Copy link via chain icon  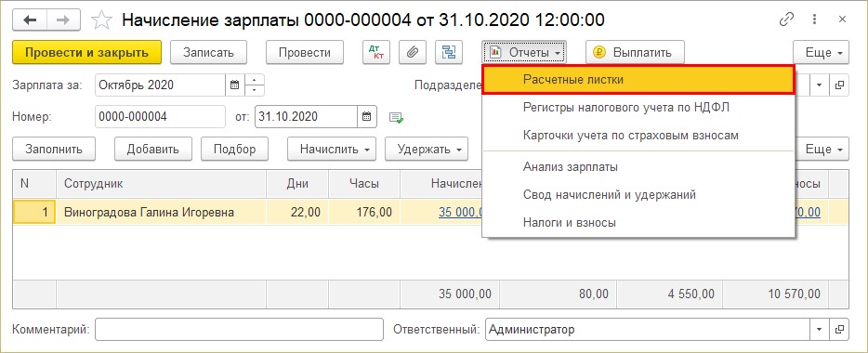(x=786, y=20)
